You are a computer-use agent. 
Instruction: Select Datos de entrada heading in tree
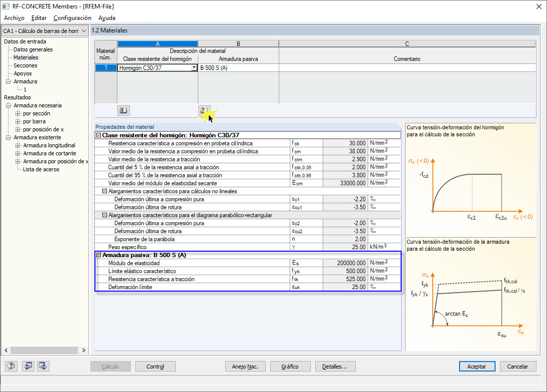click(25, 41)
